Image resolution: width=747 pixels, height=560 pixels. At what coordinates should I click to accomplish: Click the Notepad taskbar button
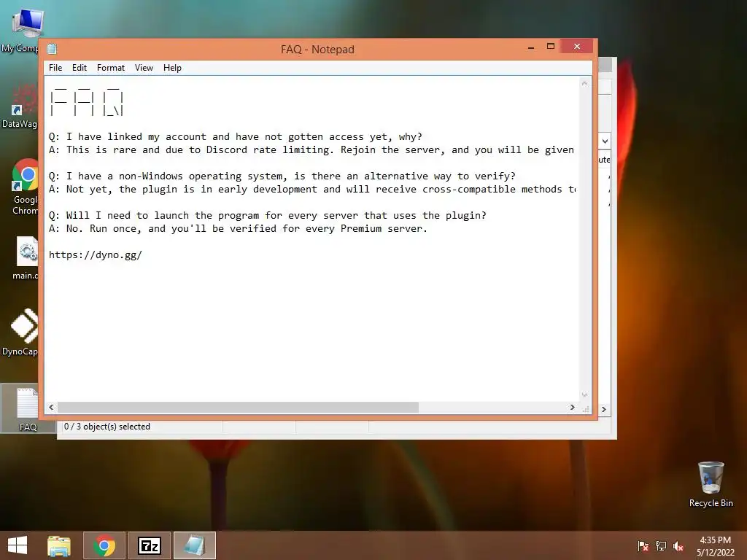(x=194, y=545)
